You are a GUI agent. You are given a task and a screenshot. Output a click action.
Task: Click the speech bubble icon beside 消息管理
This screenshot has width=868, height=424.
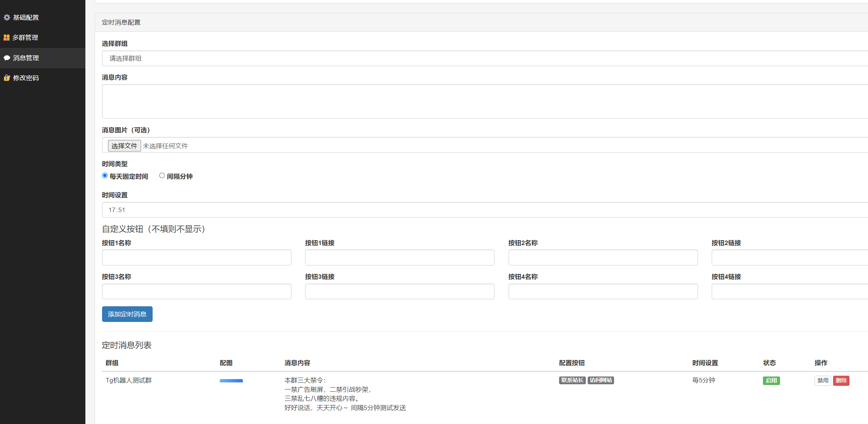click(x=7, y=58)
